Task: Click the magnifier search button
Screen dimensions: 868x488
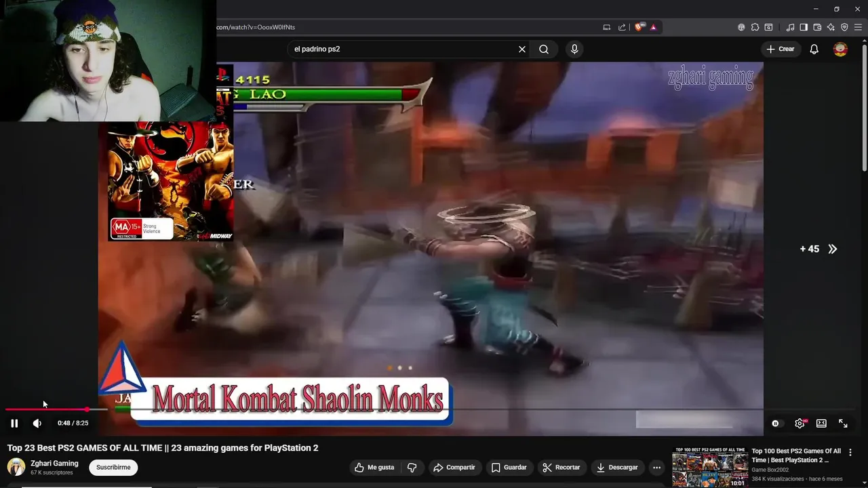Action: click(x=544, y=49)
